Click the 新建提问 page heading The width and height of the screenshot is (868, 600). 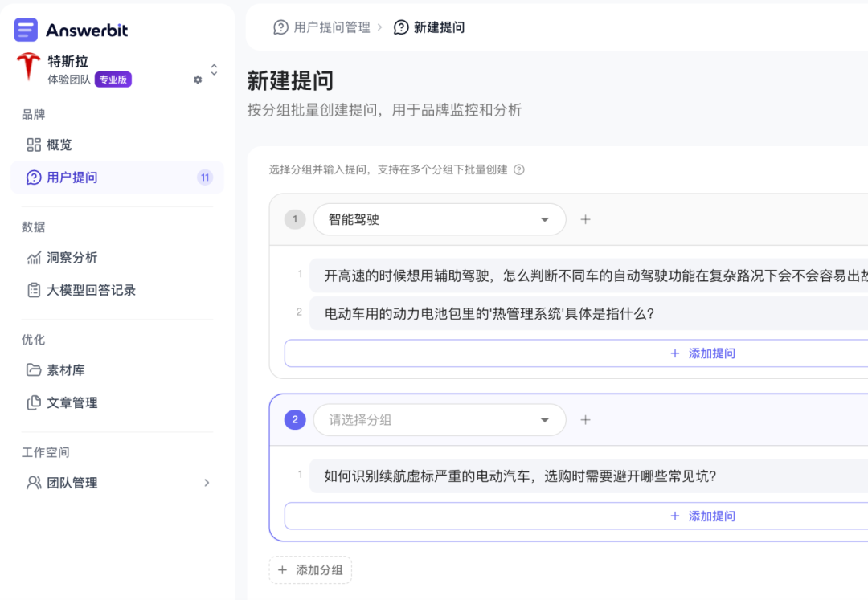point(290,81)
